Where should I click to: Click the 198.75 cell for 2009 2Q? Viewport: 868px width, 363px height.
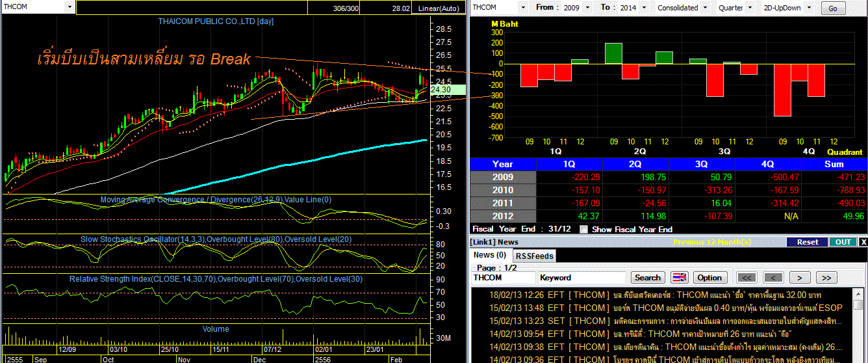point(635,177)
